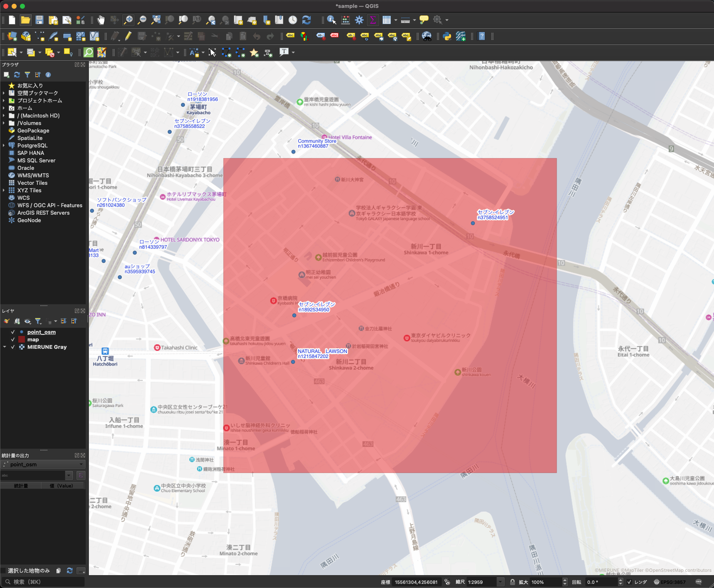714x588 pixels.
Task: Select WMS/WMTS in the browser panel
Action: point(33,176)
